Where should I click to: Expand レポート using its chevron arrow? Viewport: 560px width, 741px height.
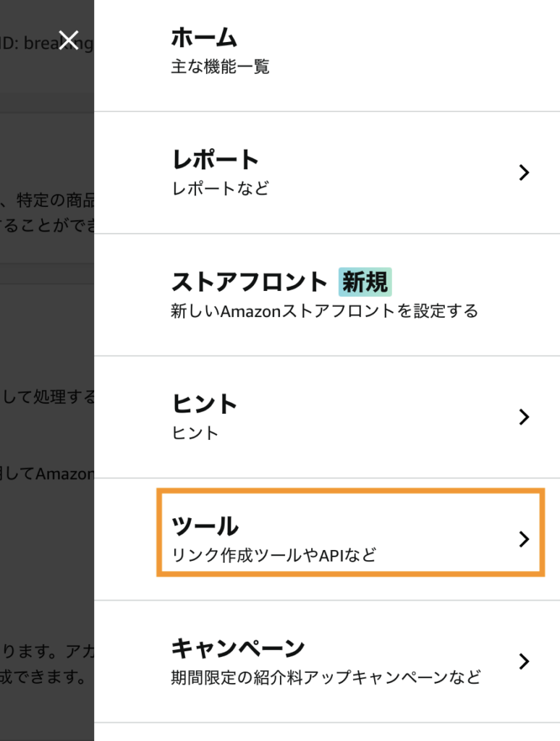point(524,172)
